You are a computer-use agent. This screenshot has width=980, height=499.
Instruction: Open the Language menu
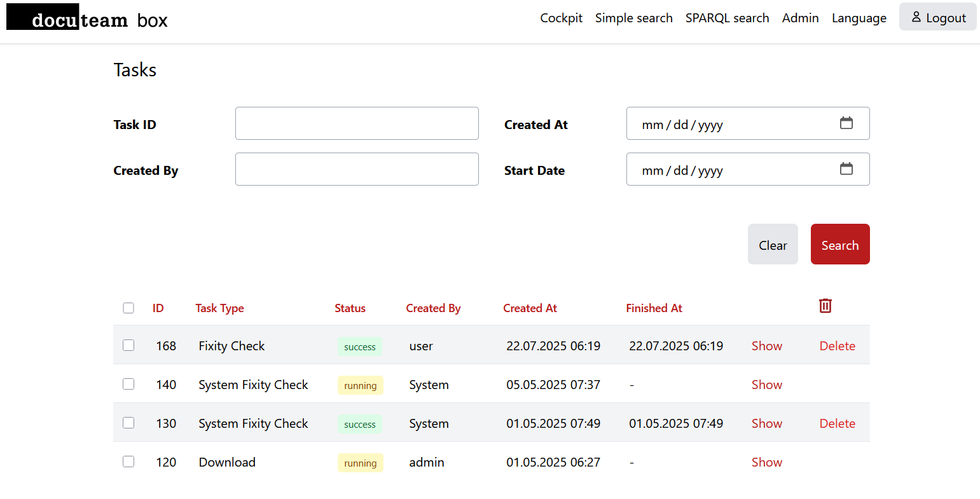859,18
